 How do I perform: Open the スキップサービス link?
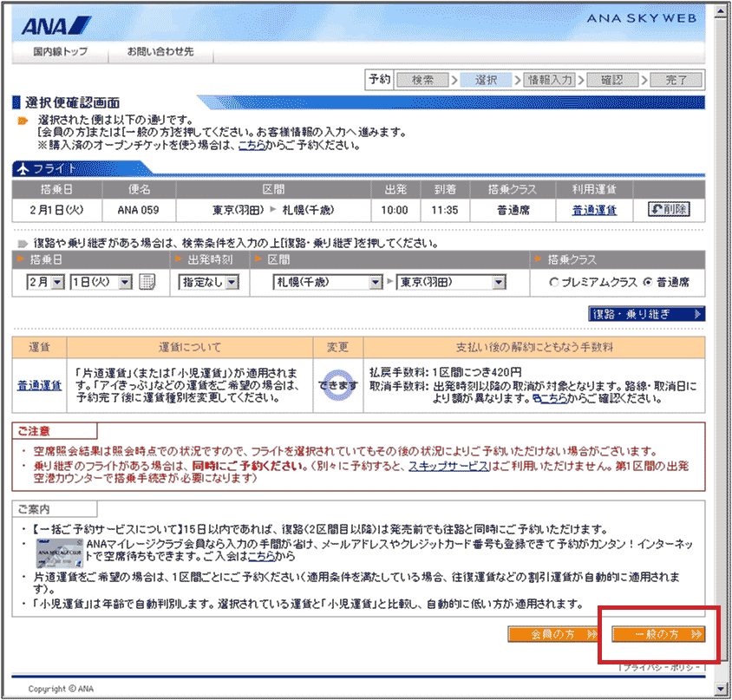pos(448,466)
